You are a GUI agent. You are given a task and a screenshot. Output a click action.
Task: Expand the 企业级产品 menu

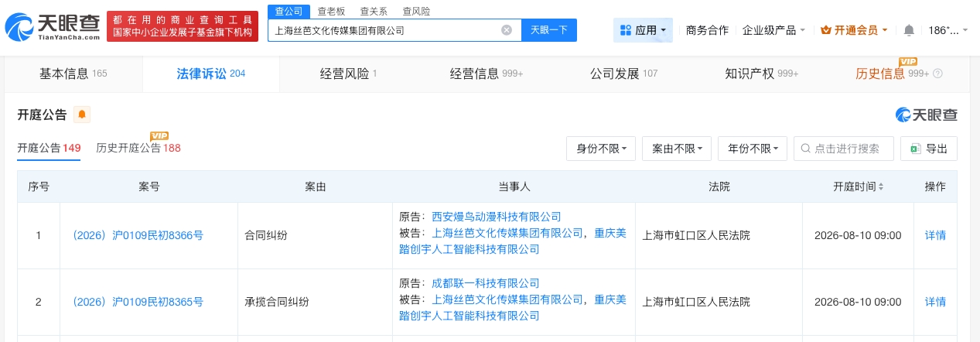point(773,30)
